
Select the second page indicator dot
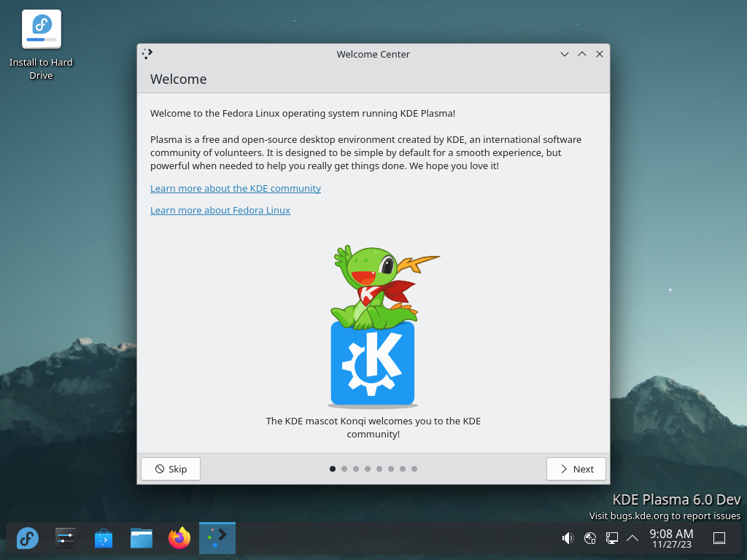(344, 469)
